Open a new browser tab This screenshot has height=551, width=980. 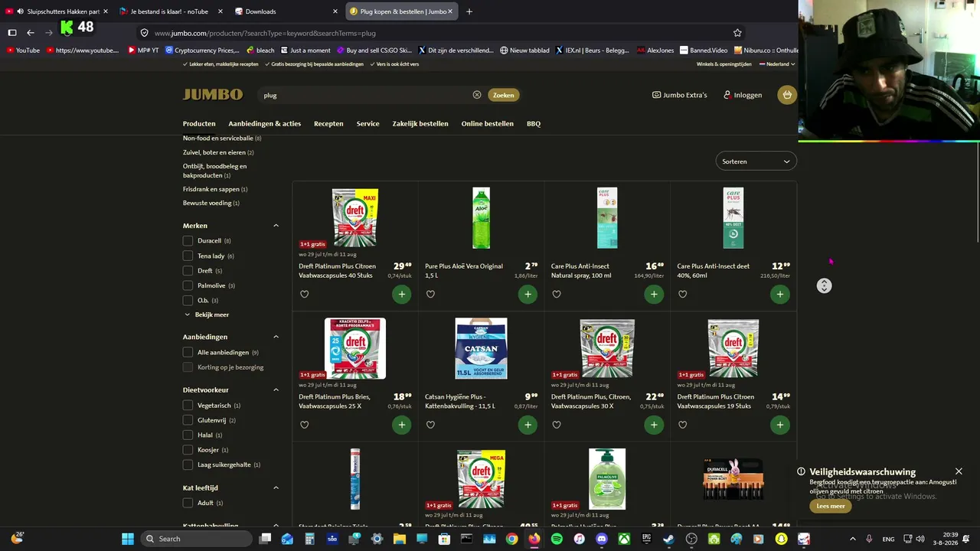click(x=469, y=11)
